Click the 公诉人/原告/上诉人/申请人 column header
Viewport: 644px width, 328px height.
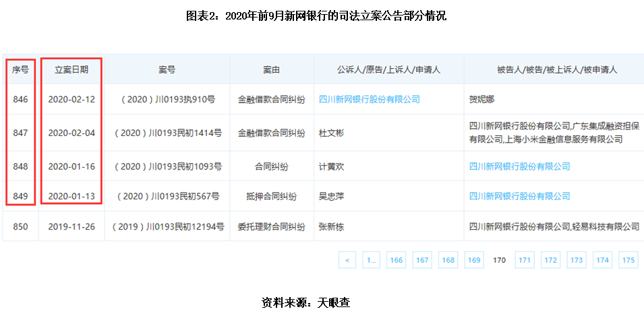388,69
